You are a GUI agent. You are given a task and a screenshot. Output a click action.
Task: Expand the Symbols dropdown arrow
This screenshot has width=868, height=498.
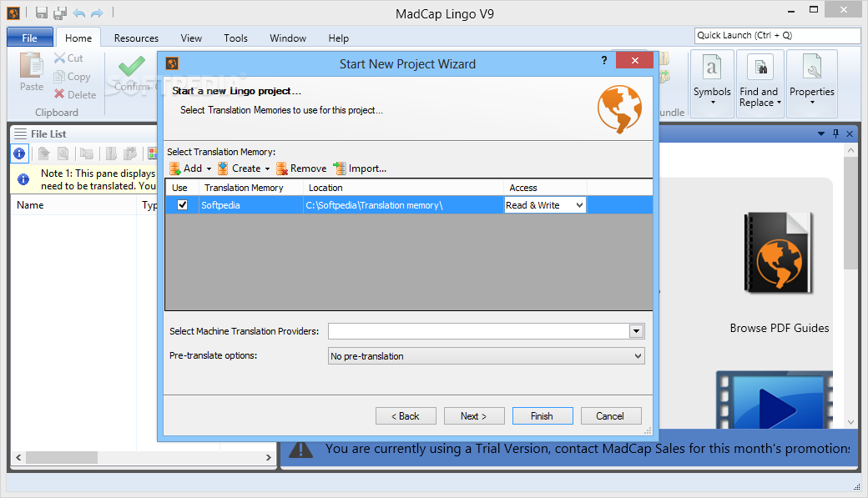(x=713, y=103)
